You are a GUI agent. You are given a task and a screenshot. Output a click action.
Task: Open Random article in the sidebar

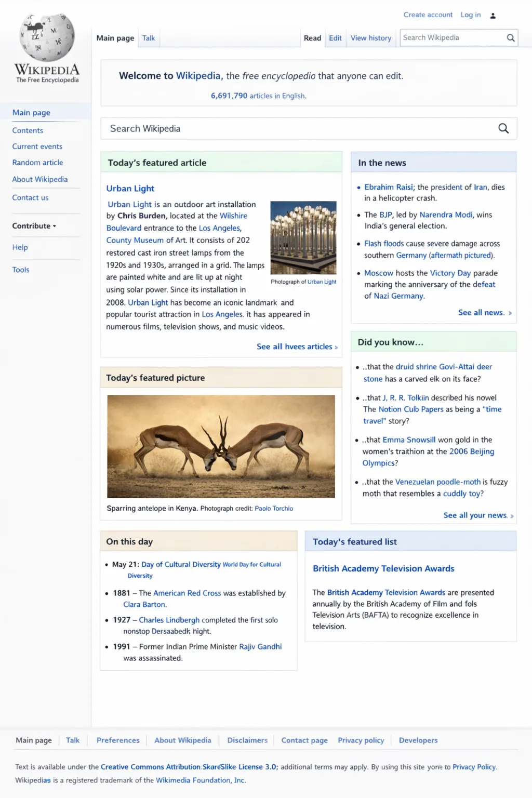click(37, 163)
